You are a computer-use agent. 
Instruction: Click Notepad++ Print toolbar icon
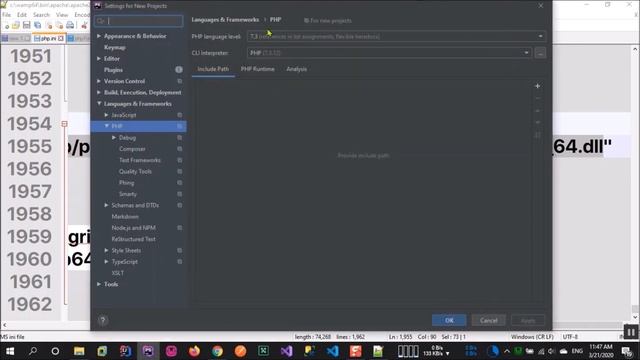coord(70,25)
